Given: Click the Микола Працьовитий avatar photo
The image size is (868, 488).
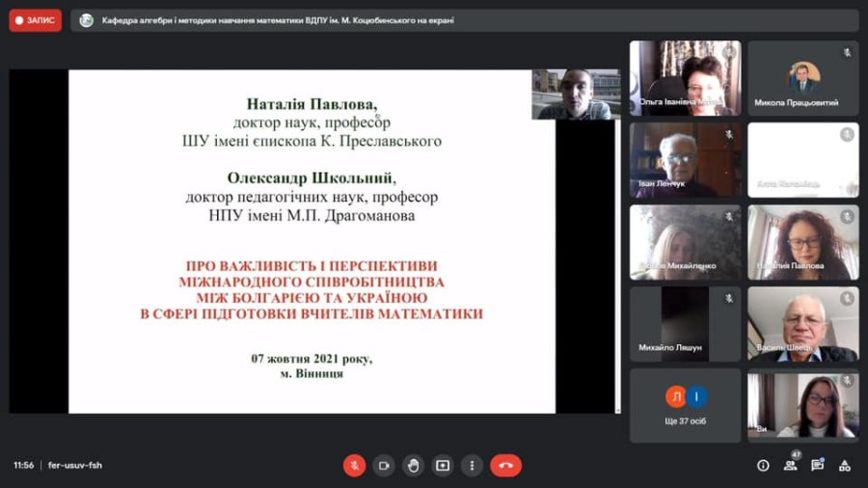Looking at the screenshot, I should pyautogui.click(x=803, y=77).
